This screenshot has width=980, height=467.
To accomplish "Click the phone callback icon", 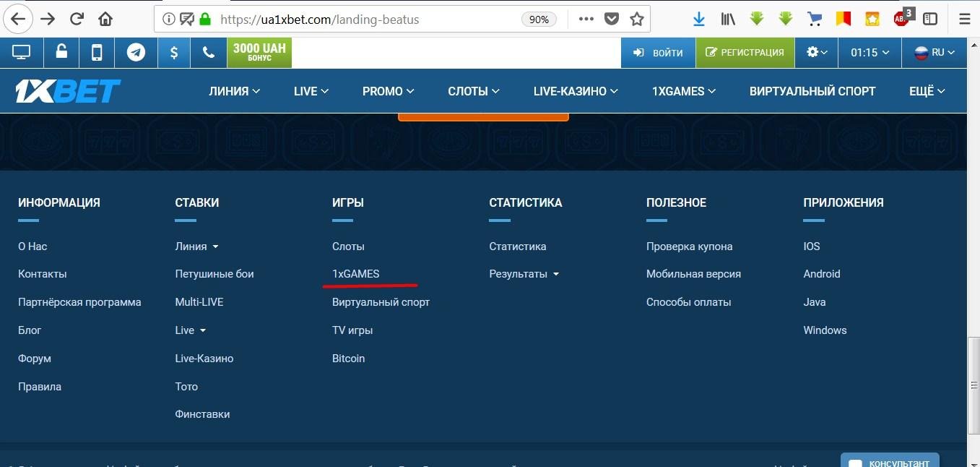I will click(209, 53).
